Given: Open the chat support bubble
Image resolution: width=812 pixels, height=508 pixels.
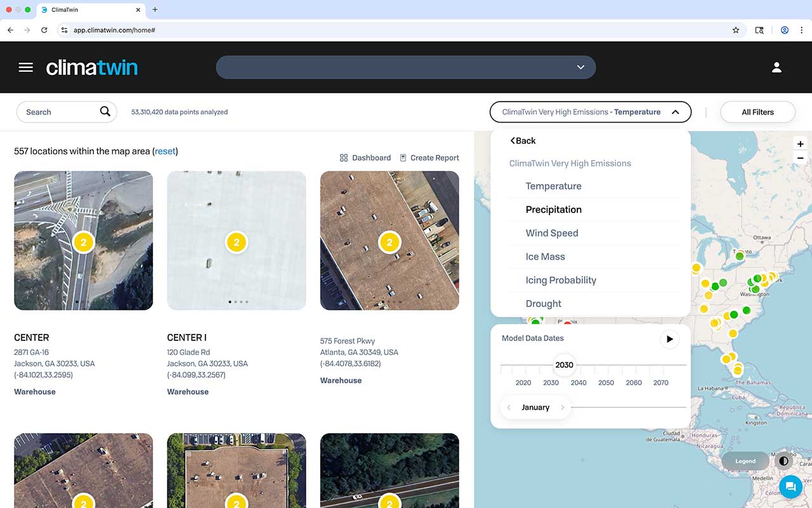Looking at the screenshot, I should pyautogui.click(x=790, y=486).
